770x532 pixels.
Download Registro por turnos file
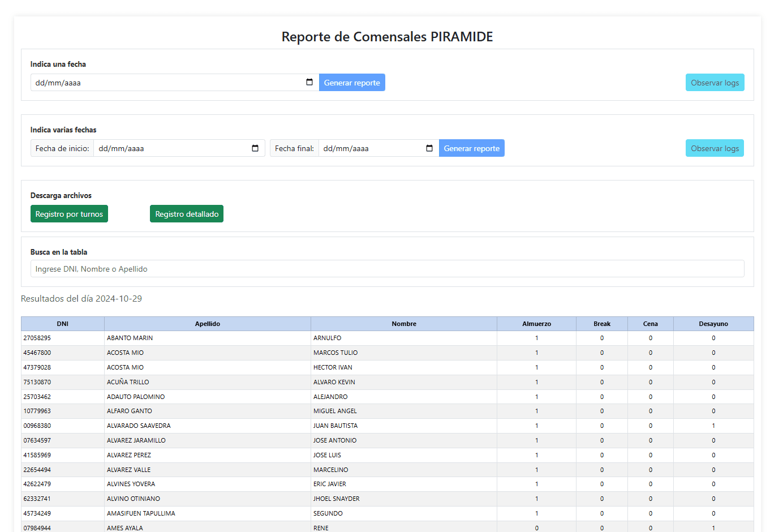coord(69,214)
